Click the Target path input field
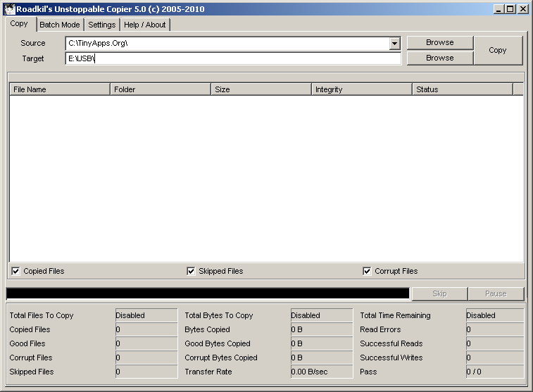 pos(232,58)
